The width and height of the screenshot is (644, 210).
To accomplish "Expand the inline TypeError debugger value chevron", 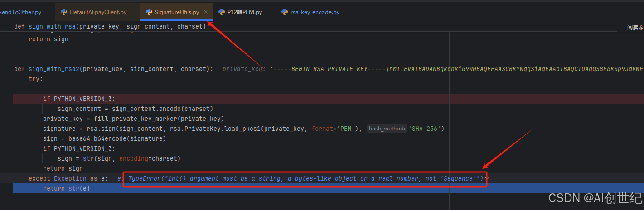I will (x=487, y=179).
